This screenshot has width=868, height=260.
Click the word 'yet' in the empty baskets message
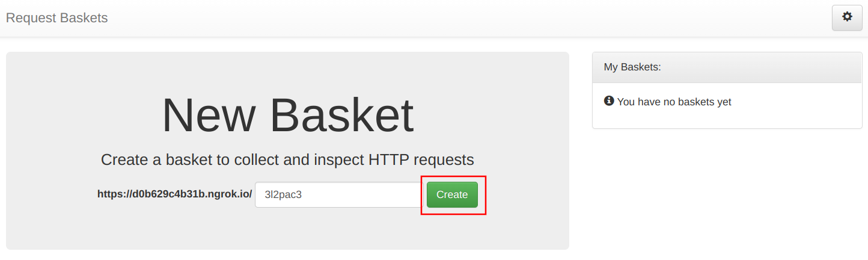[723, 102]
